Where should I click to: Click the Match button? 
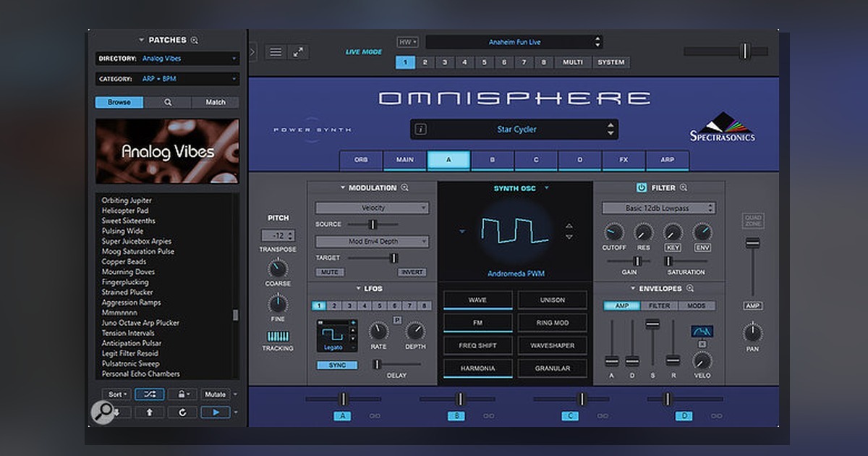216,102
